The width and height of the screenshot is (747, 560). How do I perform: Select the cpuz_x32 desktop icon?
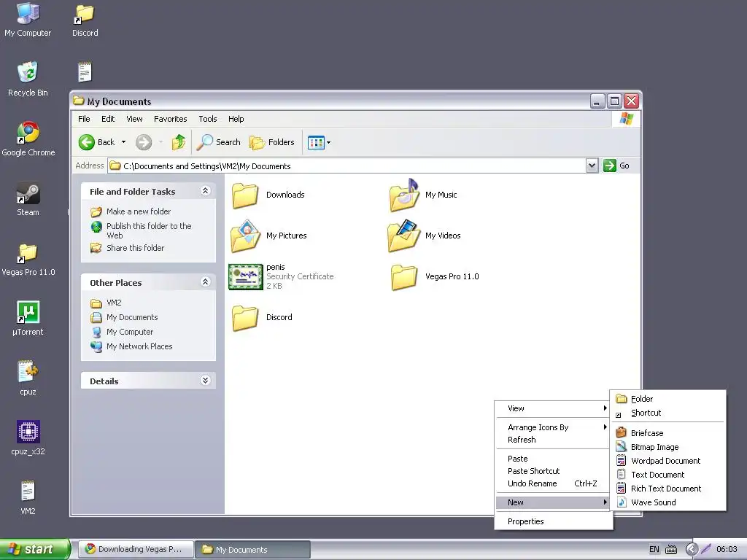point(28,437)
